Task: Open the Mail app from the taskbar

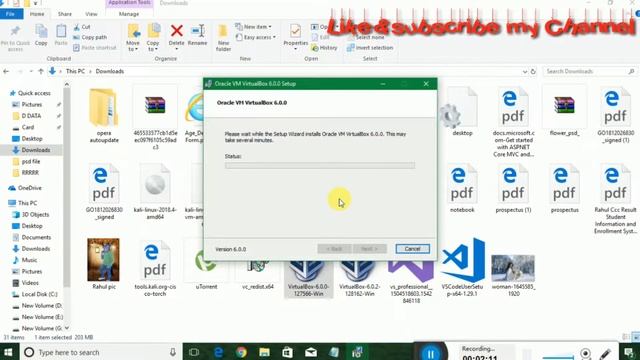Action: click(311, 352)
